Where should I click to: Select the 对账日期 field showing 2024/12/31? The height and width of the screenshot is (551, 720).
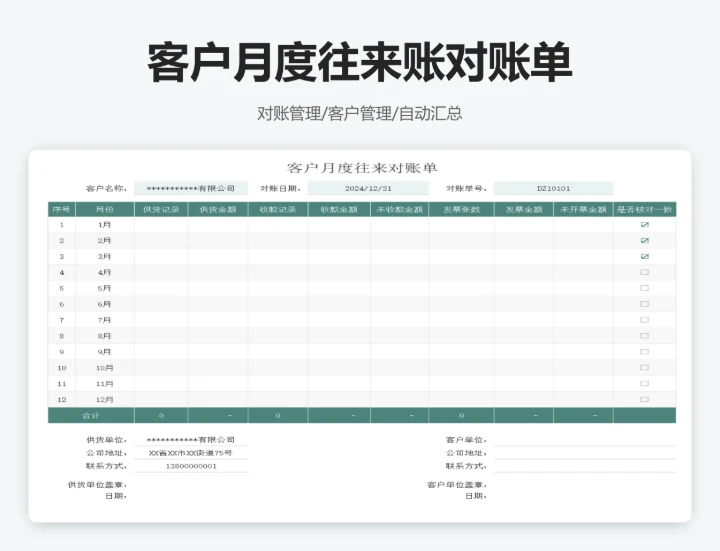[368, 188]
